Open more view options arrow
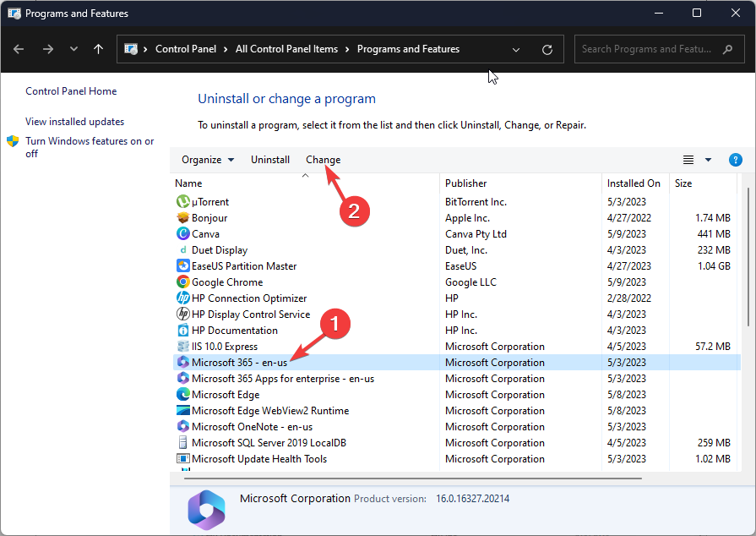 tap(708, 160)
